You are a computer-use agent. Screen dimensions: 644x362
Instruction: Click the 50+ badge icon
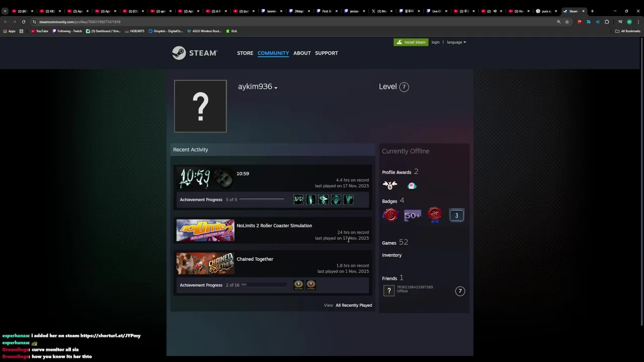pyautogui.click(x=413, y=215)
